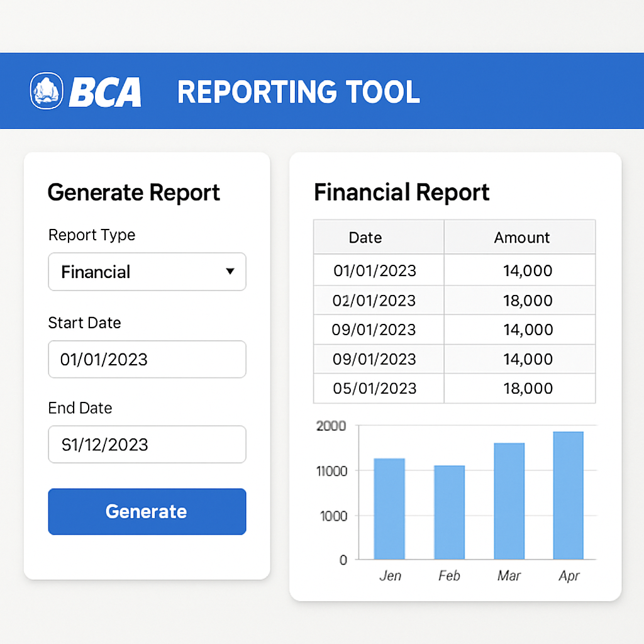
Task: Click the REPORTING TOOL header title
Action: click(298, 92)
